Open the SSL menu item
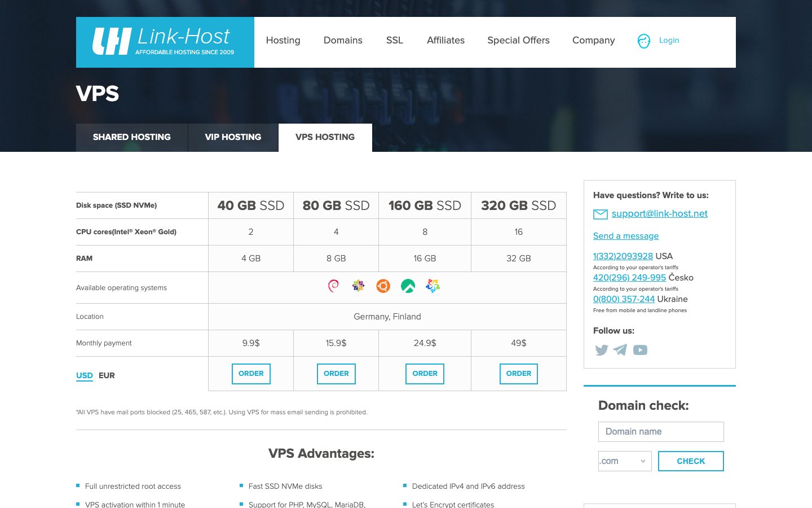This screenshot has height=508, width=812. point(395,41)
